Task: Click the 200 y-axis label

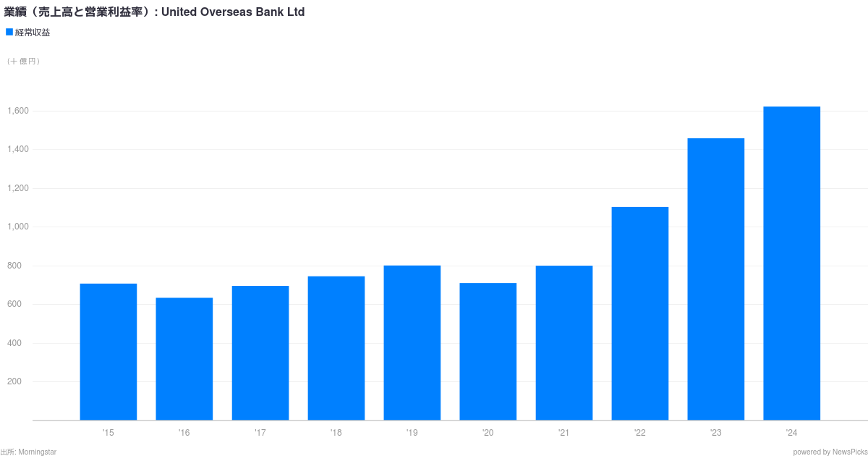Action: [14, 381]
